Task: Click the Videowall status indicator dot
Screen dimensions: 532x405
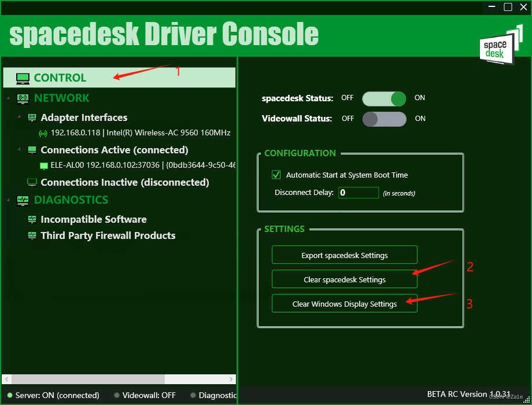Action: pos(117,395)
